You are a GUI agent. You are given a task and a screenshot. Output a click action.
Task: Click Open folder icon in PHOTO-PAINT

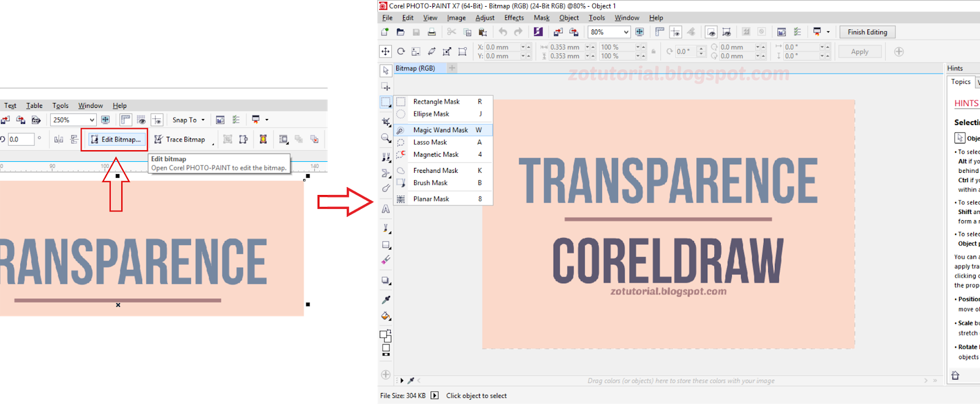tap(400, 32)
